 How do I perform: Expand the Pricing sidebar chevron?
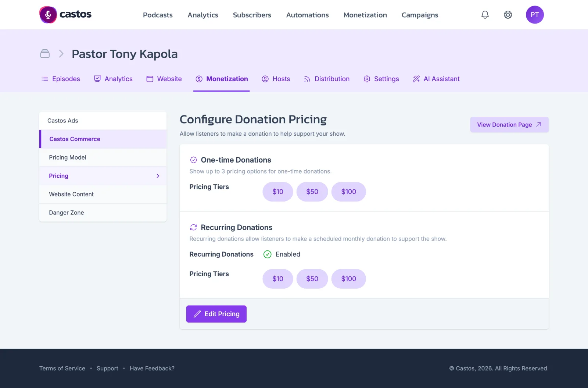click(158, 176)
